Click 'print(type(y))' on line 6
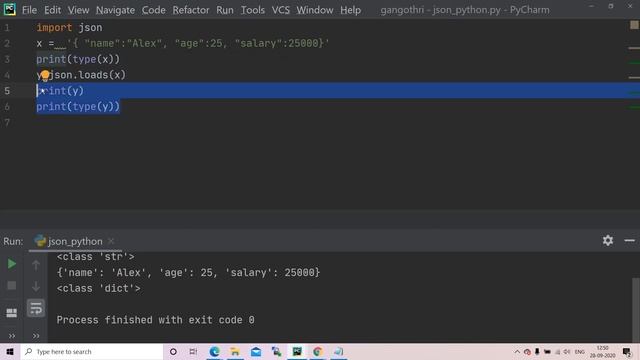This screenshot has width=640, height=360. coord(78,107)
